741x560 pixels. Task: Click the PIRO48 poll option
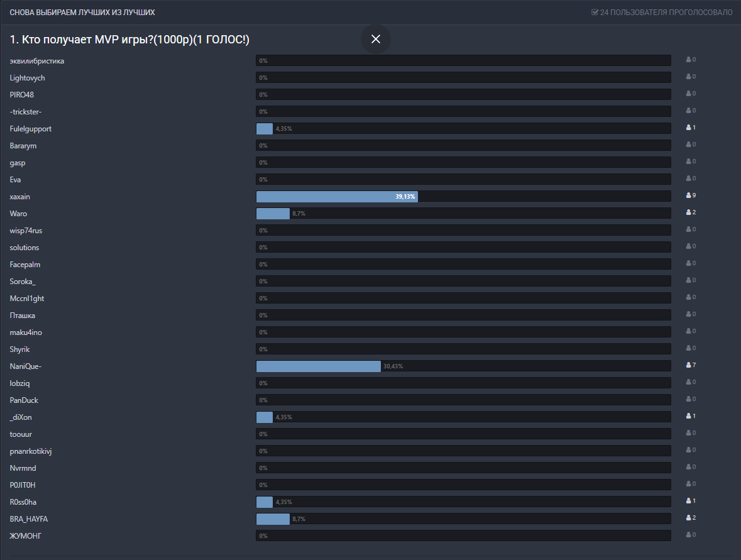coord(22,95)
